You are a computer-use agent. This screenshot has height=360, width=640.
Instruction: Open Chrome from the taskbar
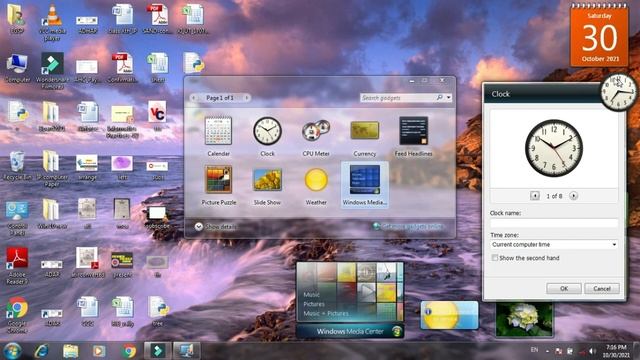pyautogui.click(x=129, y=351)
